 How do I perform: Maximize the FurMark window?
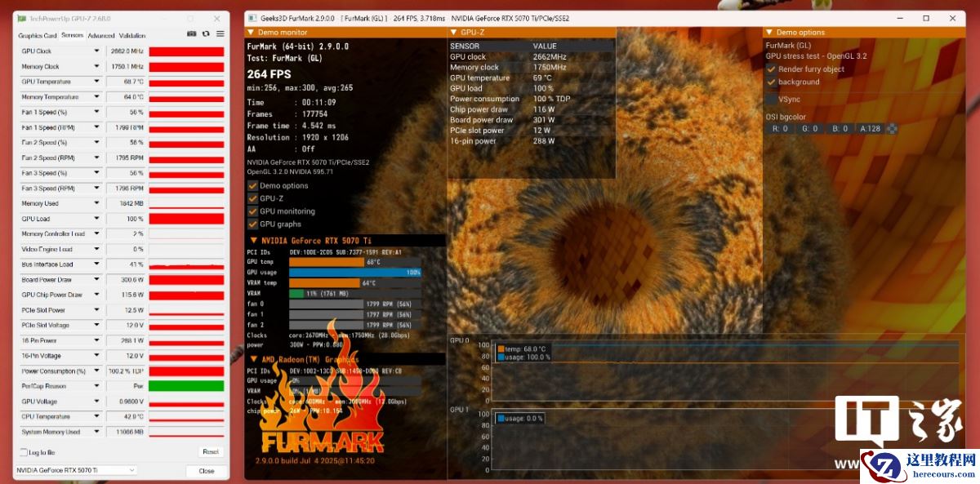click(925, 18)
